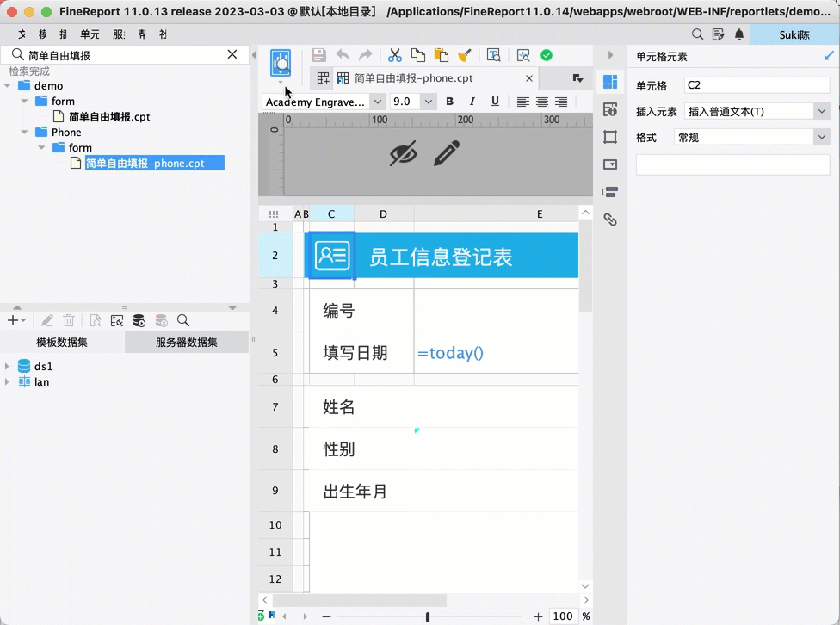This screenshot has width=840, height=625.
Task: Open notifications bell icon
Action: [x=739, y=34]
